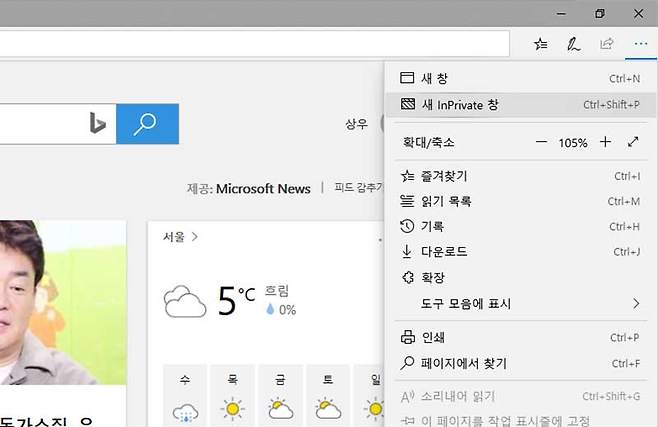Select the 목 (Thursday) forecast card

point(232,396)
